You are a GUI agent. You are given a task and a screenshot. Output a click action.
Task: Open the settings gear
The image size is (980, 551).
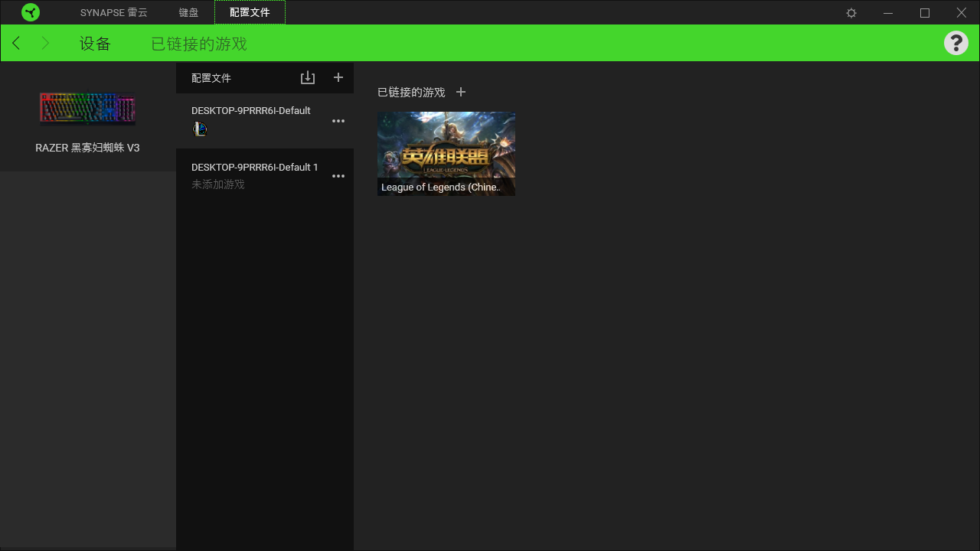(x=851, y=13)
